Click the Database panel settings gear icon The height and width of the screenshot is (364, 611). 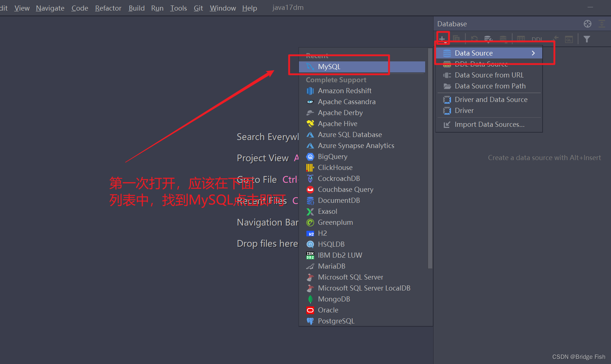pos(588,24)
